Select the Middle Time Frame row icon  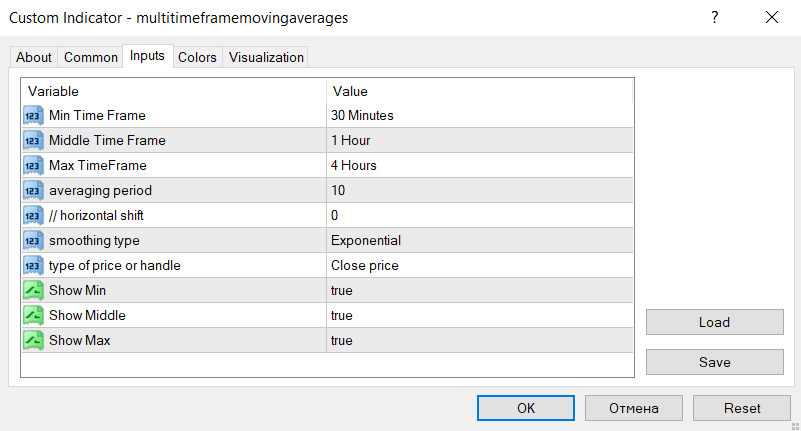pos(33,140)
